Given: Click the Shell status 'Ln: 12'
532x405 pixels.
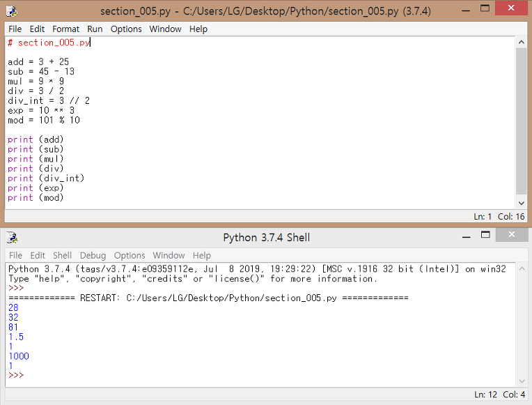Looking at the screenshot, I should coord(485,395).
